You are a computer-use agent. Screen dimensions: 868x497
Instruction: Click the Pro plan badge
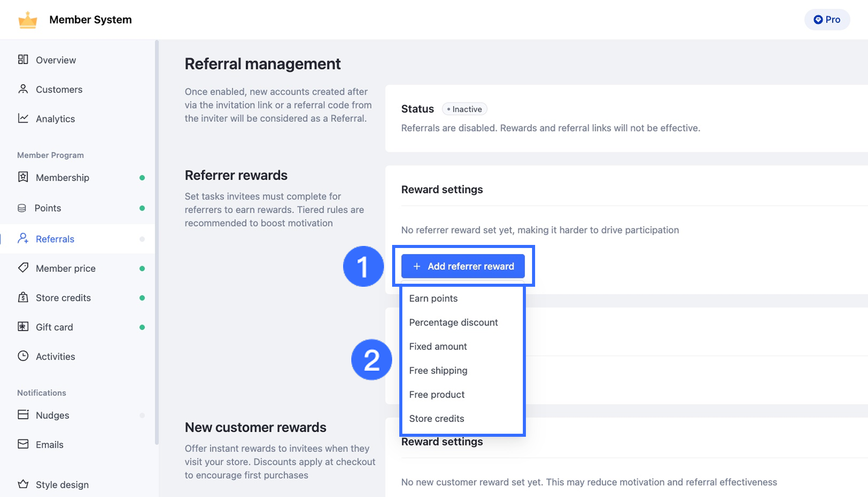(x=827, y=20)
